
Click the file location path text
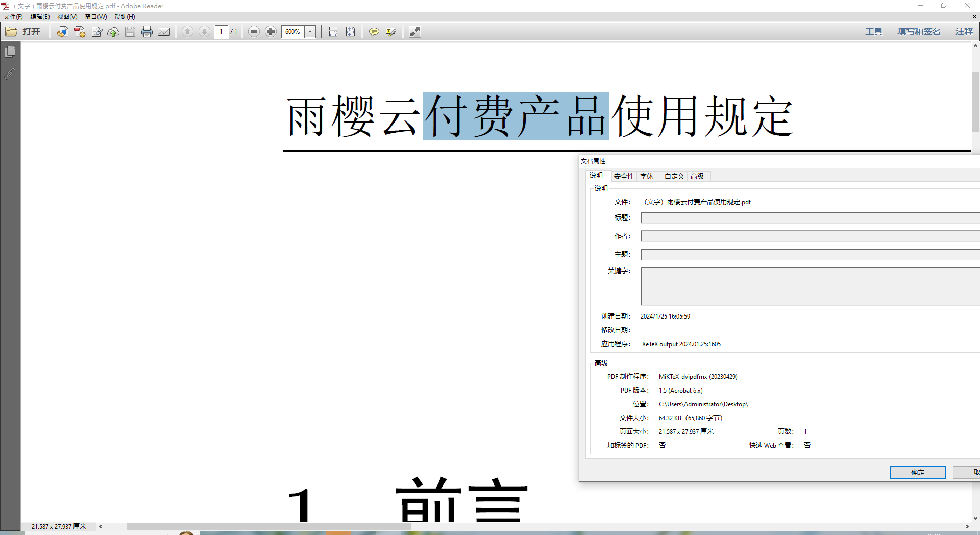click(x=703, y=404)
